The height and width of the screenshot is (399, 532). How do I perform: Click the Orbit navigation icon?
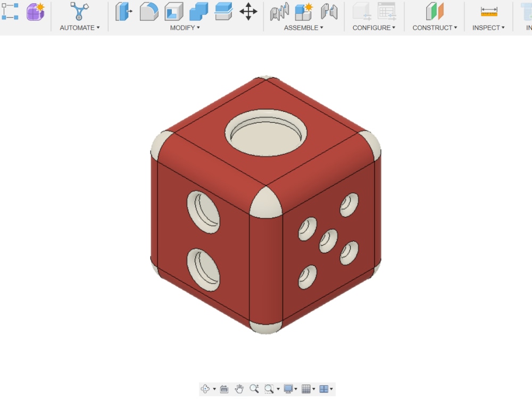[205, 389]
